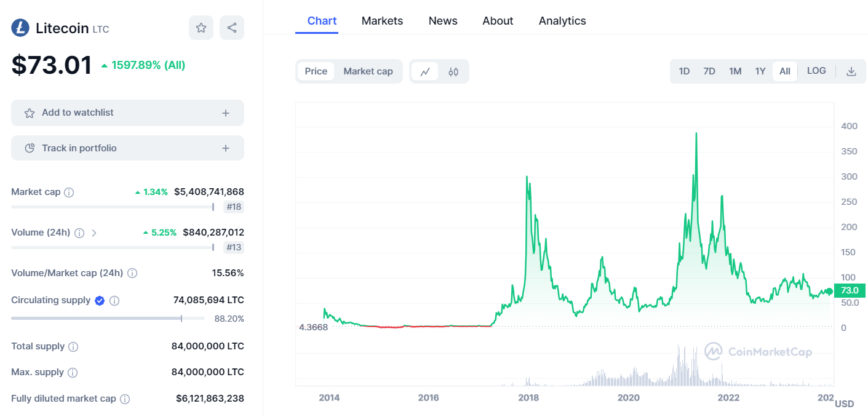Click plus icon on Track in portfolio
This screenshot has width=868, height=417.
[x=226, y=148]
